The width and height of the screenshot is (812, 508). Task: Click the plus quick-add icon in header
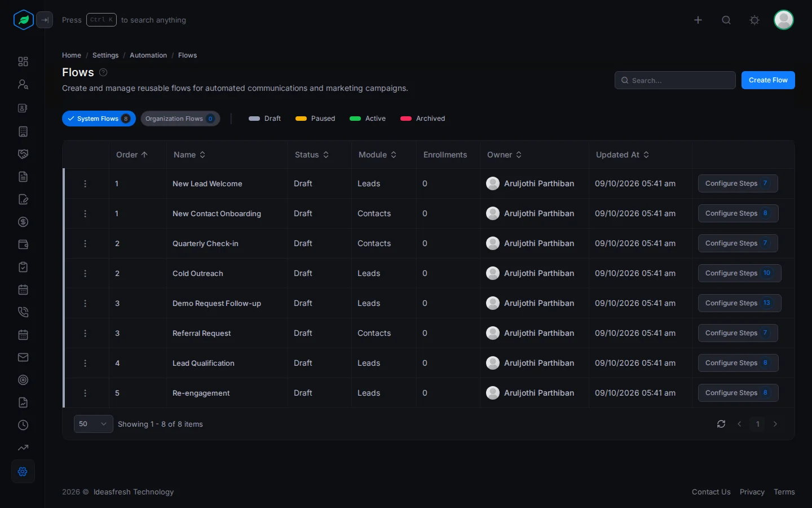698,20
